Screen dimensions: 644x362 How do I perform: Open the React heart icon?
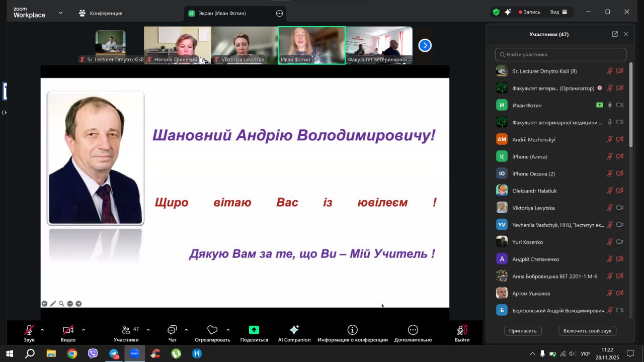[x=212, y=330]
